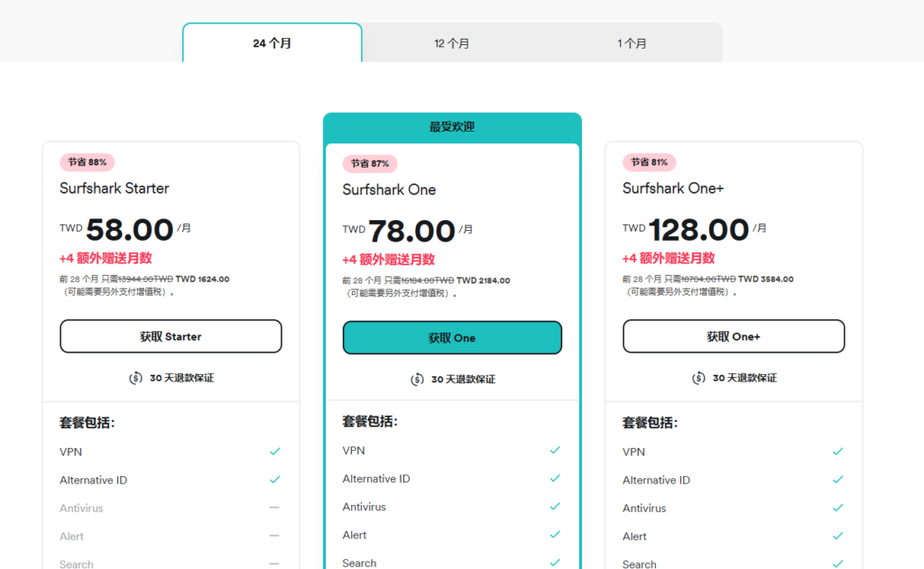Screen dimensions: 924x569
Task: Click the 节省 87% savings badge
Action: [x=370, y=163]
